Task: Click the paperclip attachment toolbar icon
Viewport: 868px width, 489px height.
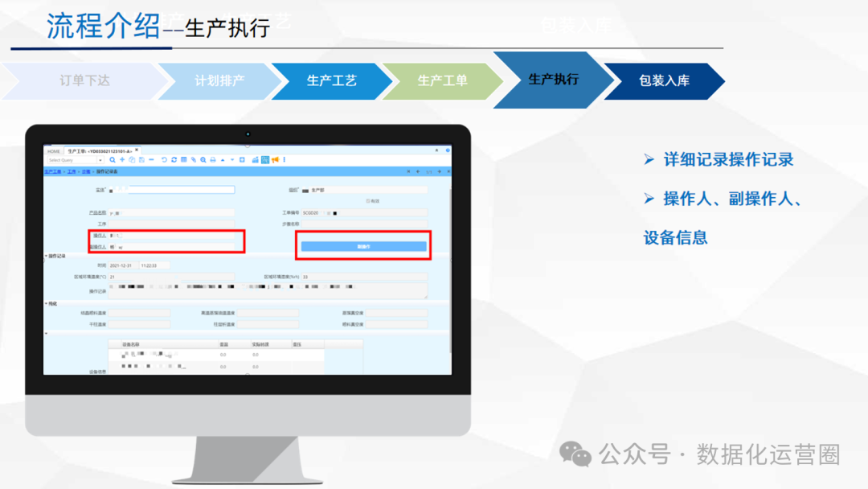Action: (194, 160)
